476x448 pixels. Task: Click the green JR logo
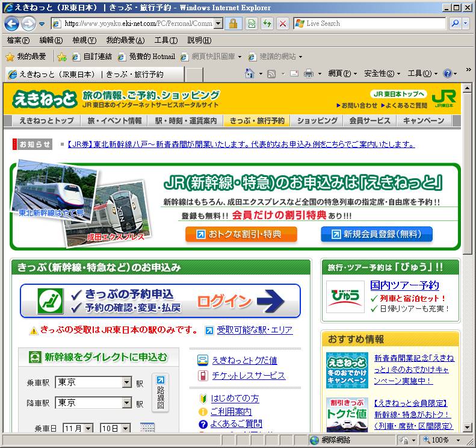tap(444, 98)
